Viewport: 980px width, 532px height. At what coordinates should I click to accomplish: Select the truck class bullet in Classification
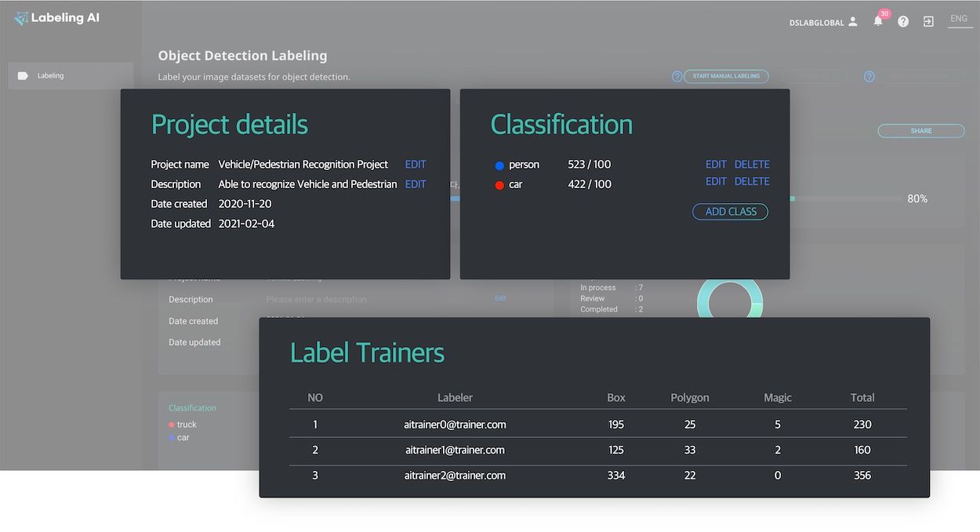171,424
